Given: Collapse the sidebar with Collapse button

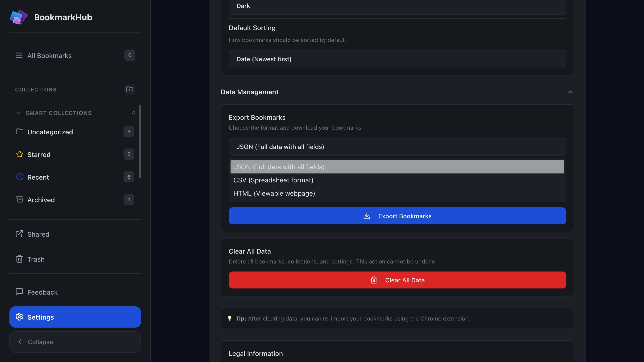Looking at the screenshot, I should pos(75,342).
